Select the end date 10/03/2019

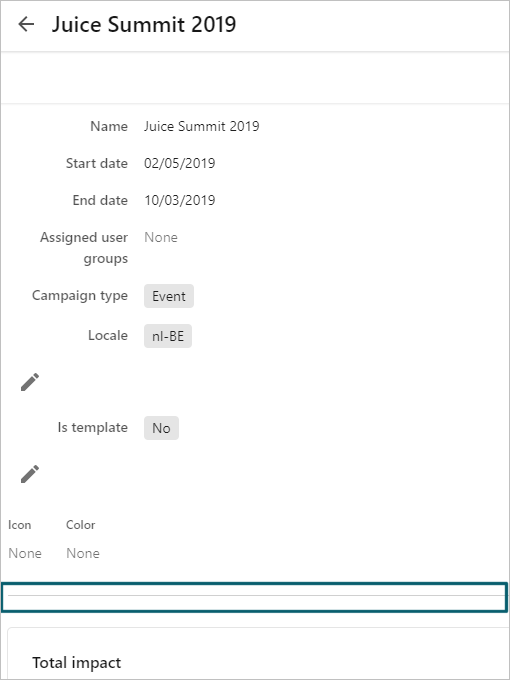(180, 200)
